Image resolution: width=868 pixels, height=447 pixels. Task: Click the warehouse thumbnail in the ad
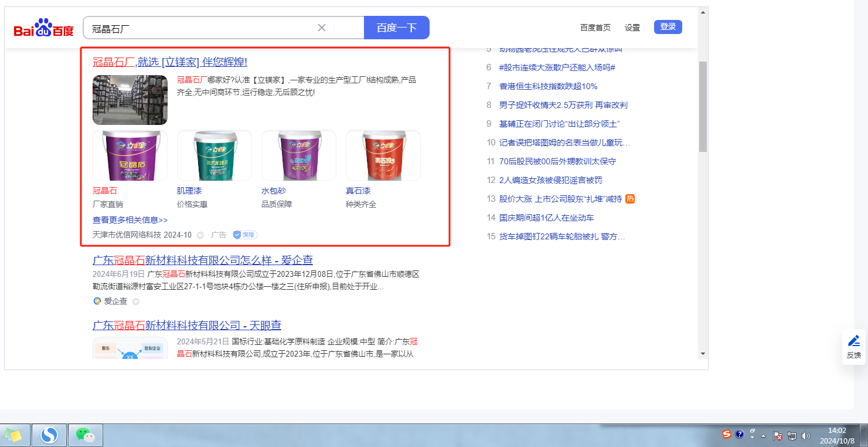pyautogui.click(x=130, y=100)
